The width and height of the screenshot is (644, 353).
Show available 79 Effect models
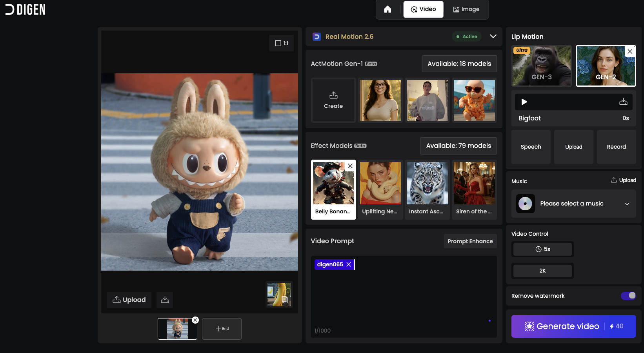point(458,146)
